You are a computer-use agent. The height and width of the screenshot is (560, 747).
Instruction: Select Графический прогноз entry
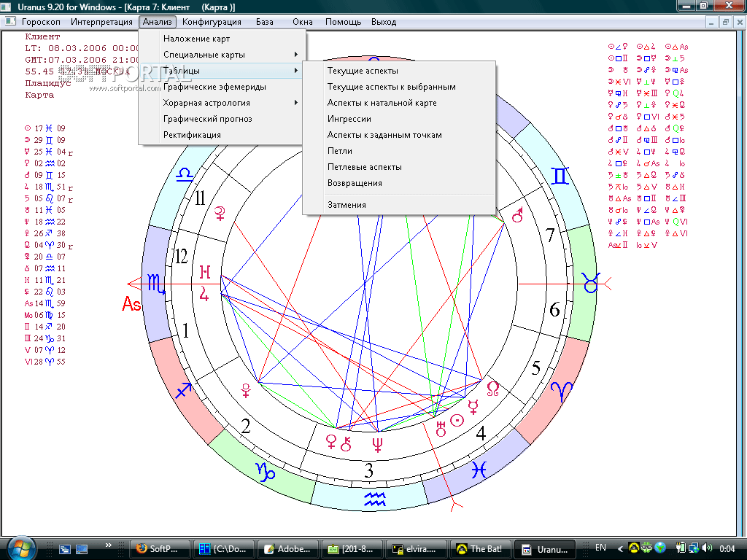[x=222, y=119]
